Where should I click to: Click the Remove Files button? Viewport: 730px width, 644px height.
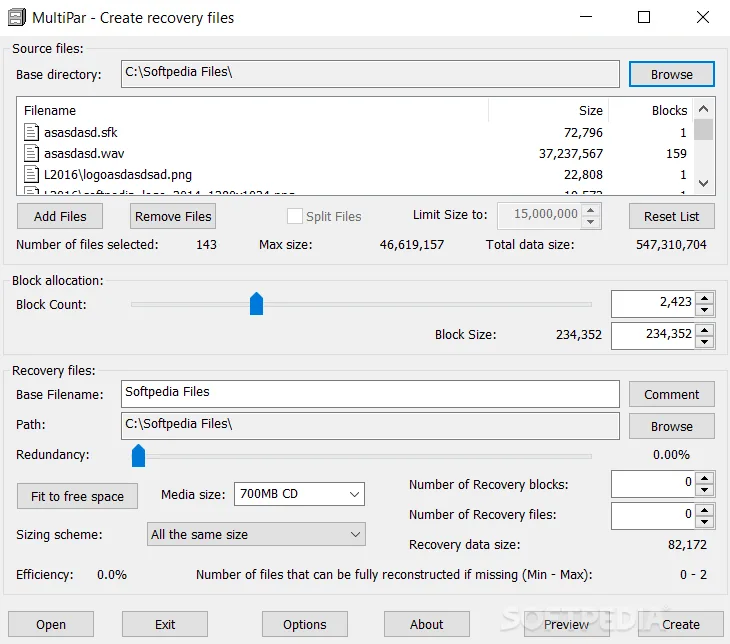[173, 217]
